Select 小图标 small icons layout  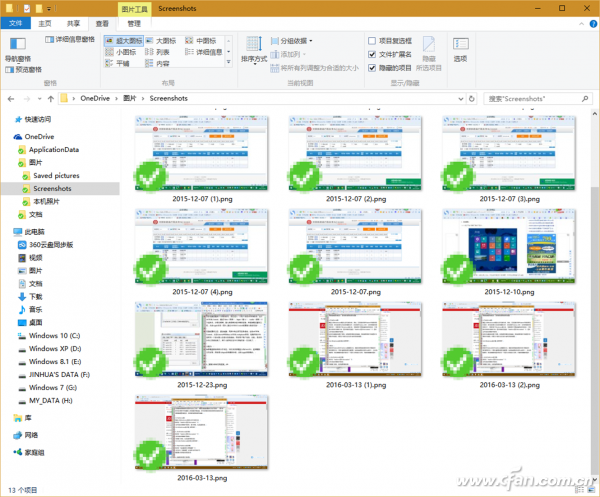(121, 52)
